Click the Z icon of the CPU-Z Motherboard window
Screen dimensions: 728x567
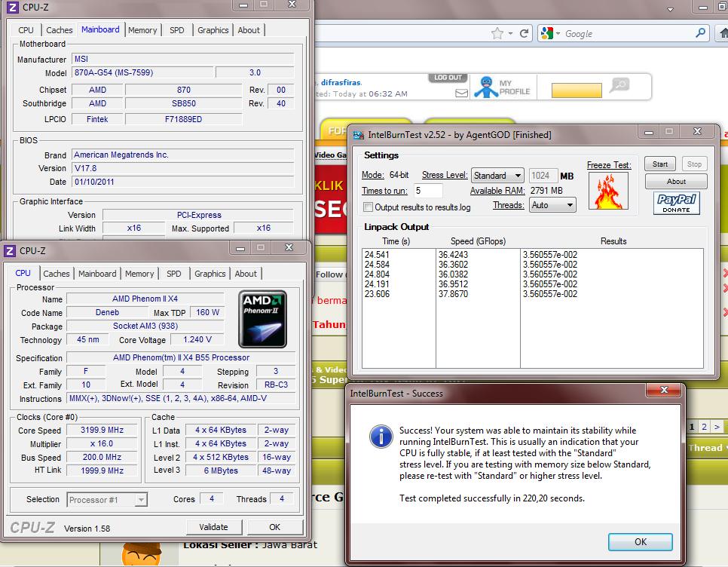click(13, 8)
